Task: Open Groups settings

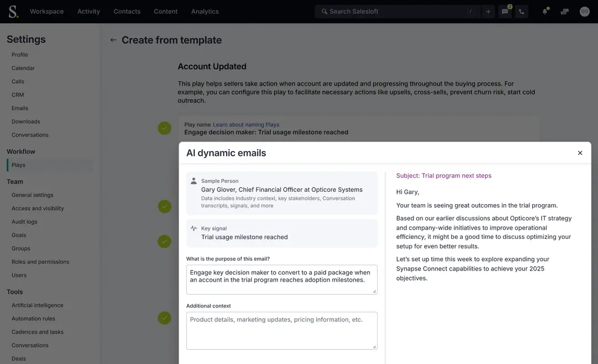Action: [21, 248]
